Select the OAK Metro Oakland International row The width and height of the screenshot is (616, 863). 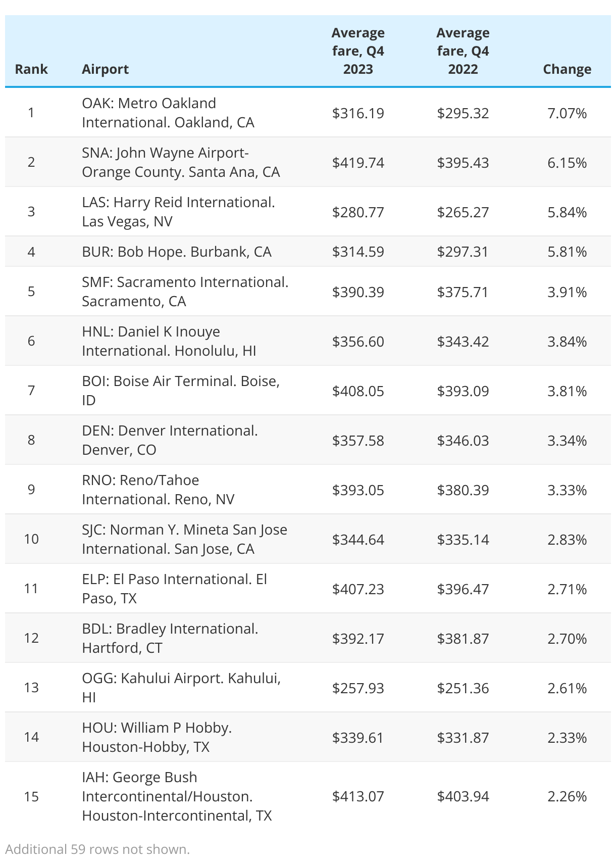click(x=308, y=113)
